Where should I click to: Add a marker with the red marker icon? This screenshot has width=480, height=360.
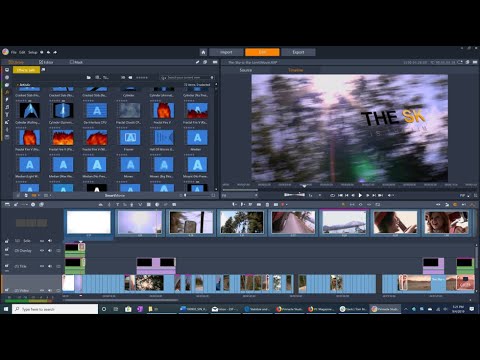(x=283, y=204)
